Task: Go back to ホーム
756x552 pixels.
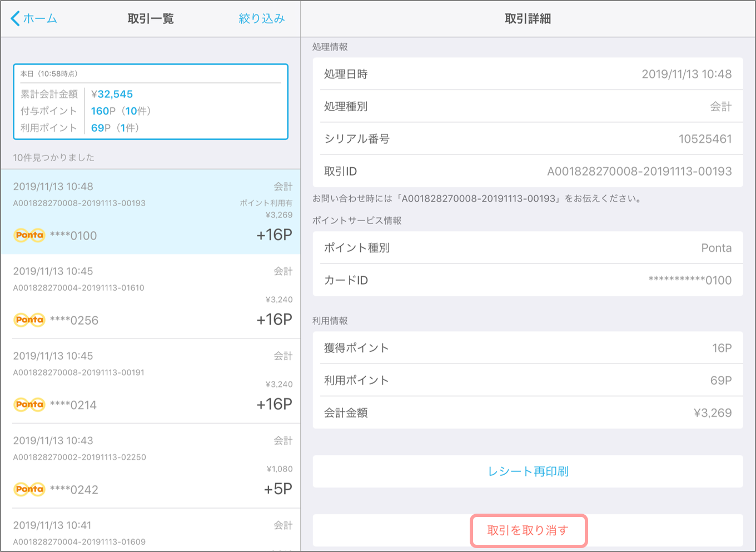Action: point(34,18)
